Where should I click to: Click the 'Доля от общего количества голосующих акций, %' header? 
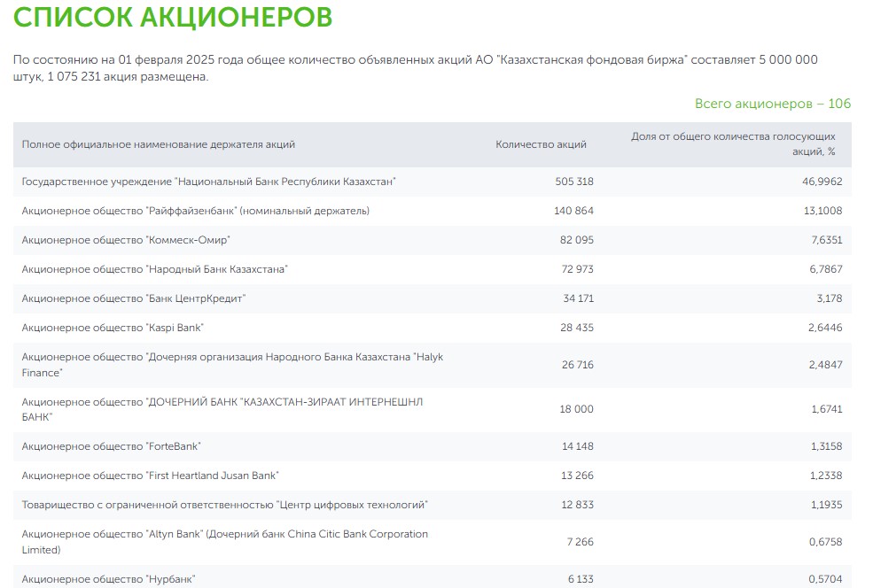click(733, 144)
